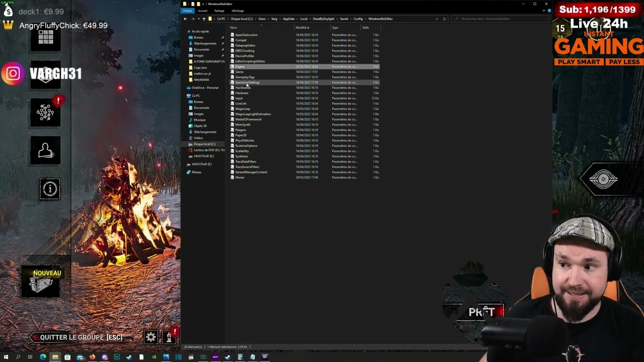Switch to the Accueil tab
This screenshot has width=644, height=362.
203,11
